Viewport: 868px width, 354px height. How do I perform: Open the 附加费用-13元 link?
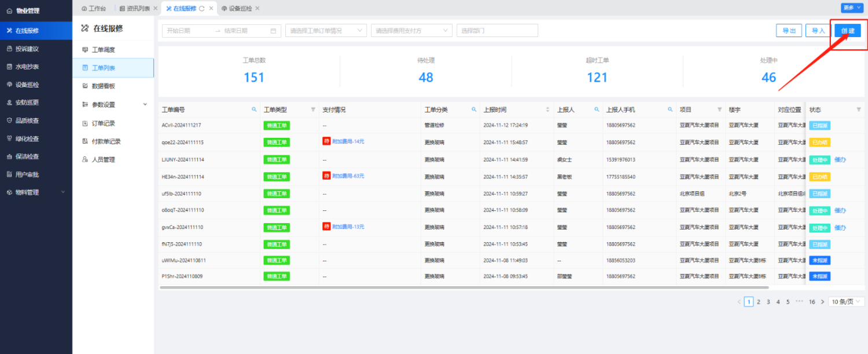[348, 227]
